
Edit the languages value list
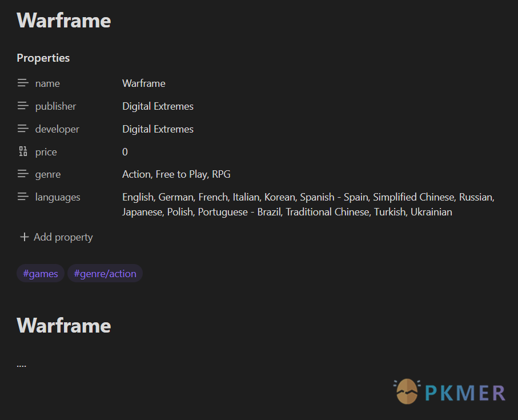coord(308,205)
